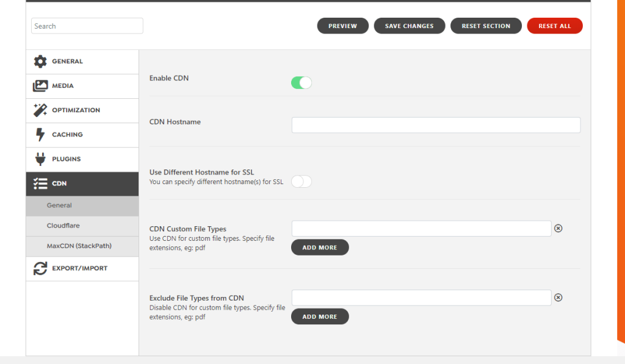Viewport: 625px width, 364px height.
Task: Click the CDN checklist icon
Action: pyautogui.click(x=40, y=184)
